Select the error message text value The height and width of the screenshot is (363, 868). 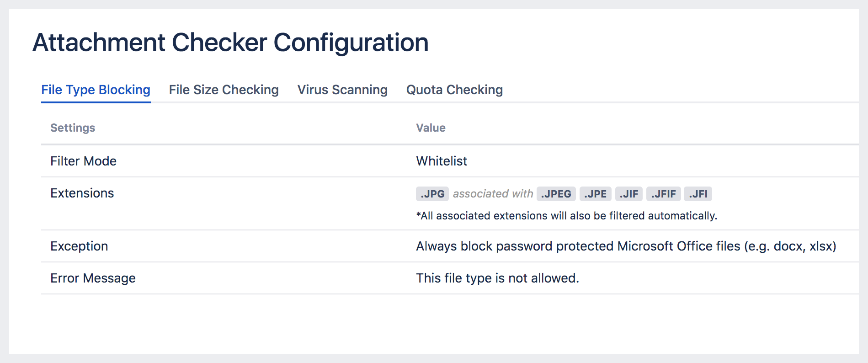(497, 278)
